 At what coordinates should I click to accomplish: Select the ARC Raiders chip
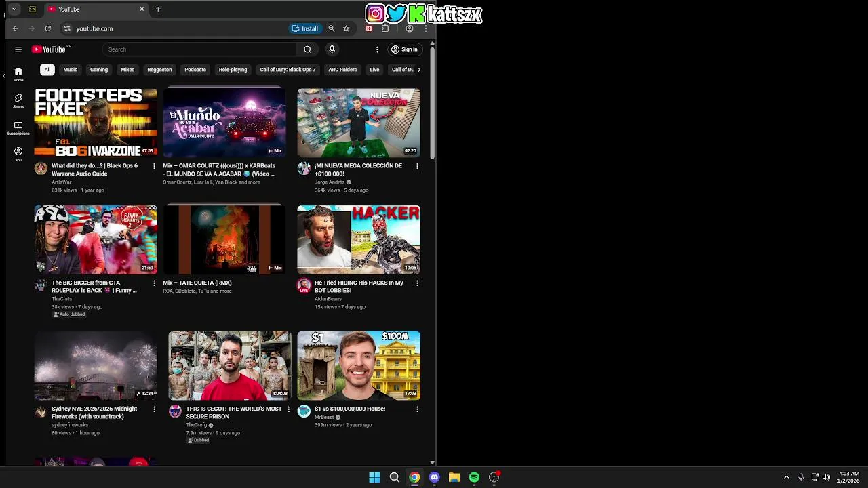342,70
